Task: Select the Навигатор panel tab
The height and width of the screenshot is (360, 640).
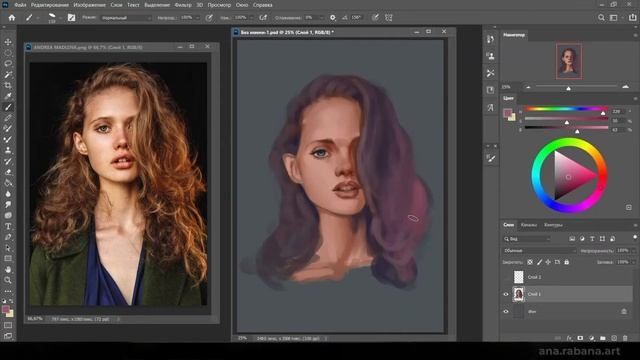Action: [x=514, y=35]
